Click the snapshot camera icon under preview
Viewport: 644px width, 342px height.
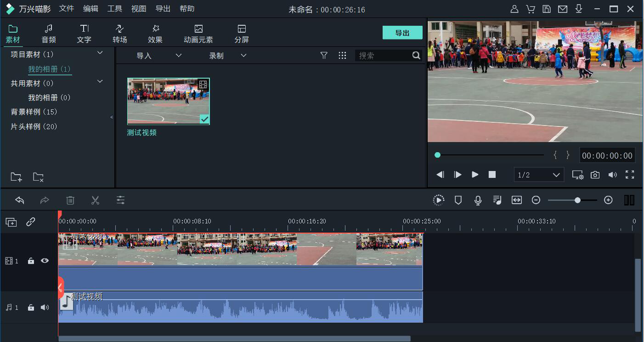(x=595, y=175)
